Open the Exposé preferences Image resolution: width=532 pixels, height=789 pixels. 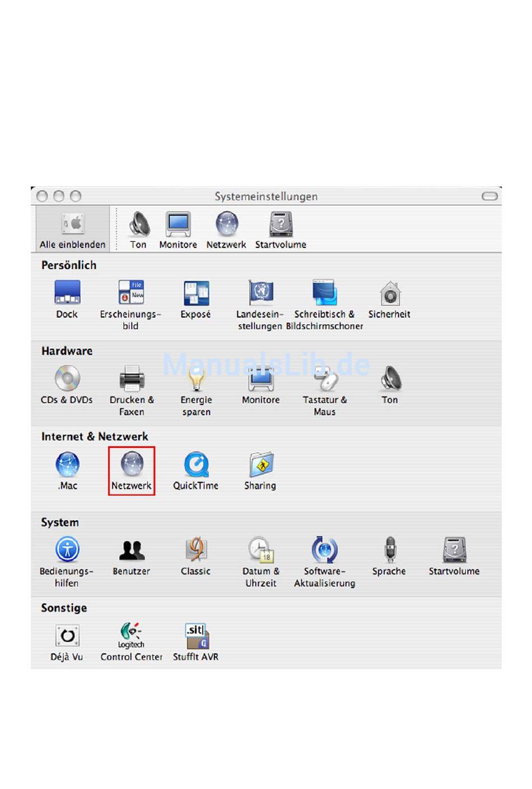coord(195,300)
